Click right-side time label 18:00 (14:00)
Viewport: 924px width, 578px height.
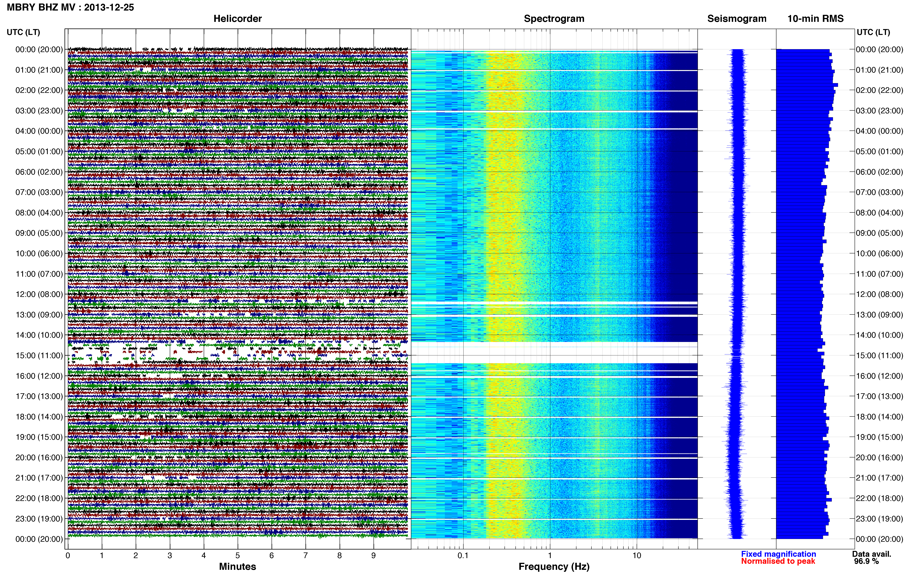coord(879,417)
